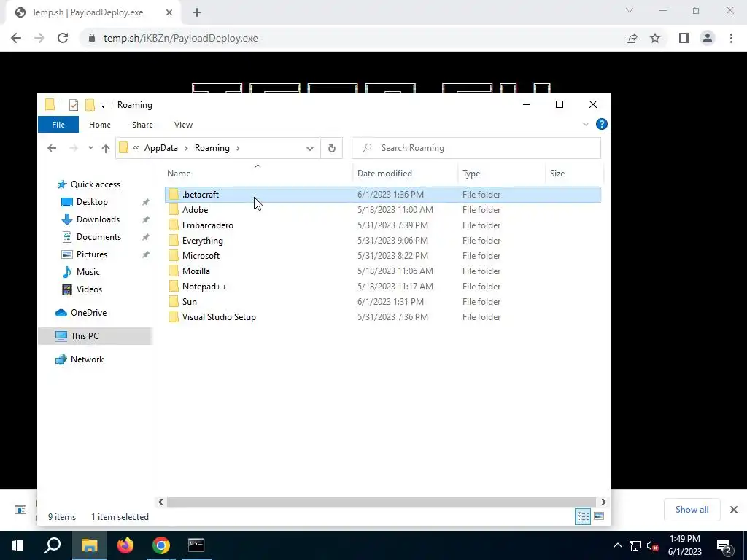
Task: Click the Mozilla folder icon
Action: point(174,271)
